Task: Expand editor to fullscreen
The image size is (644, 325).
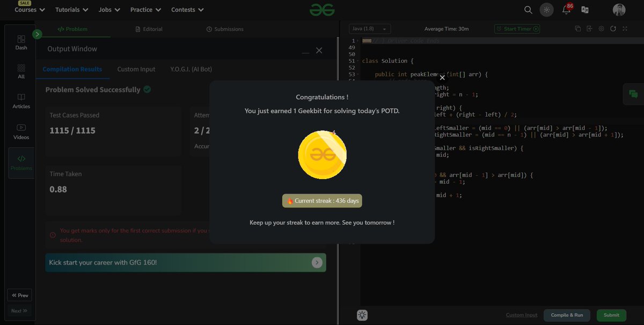Action: tap(625, 29)
